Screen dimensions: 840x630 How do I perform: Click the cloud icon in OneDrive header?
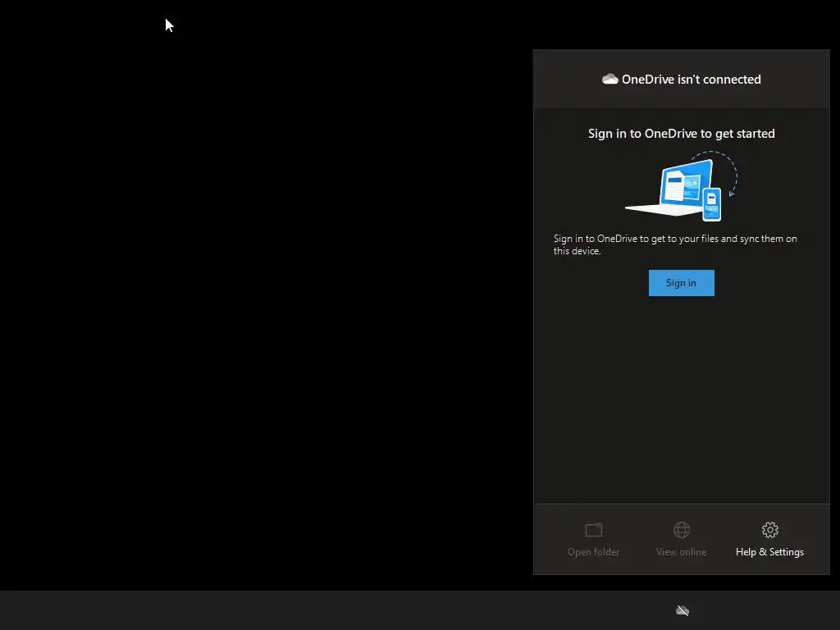coord(609,80)
